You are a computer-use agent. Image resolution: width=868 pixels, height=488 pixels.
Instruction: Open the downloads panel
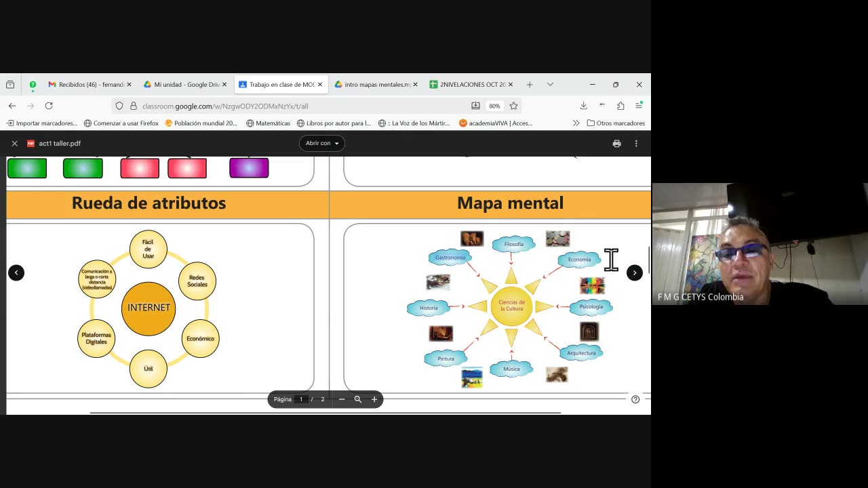pos(583,106)
